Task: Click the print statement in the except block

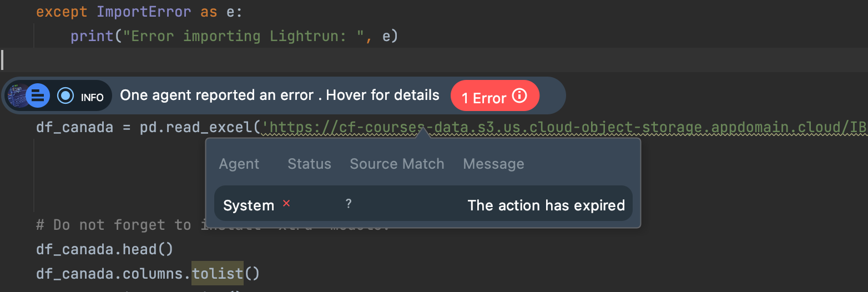Action: (x=234, y=36)
